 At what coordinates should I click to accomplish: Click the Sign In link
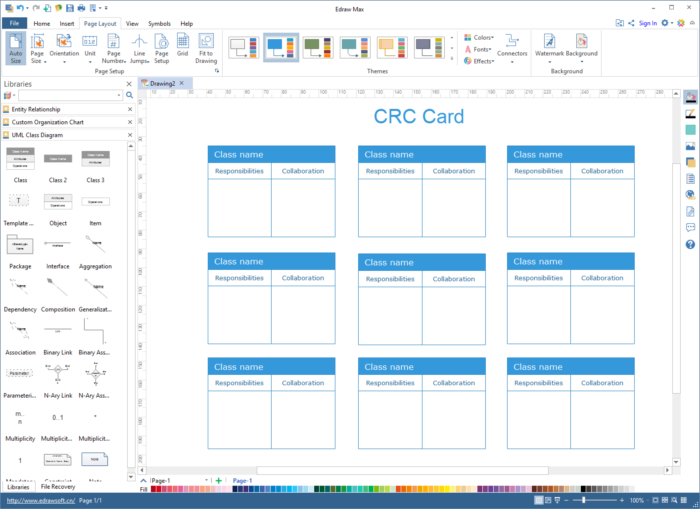coord(648,23)
